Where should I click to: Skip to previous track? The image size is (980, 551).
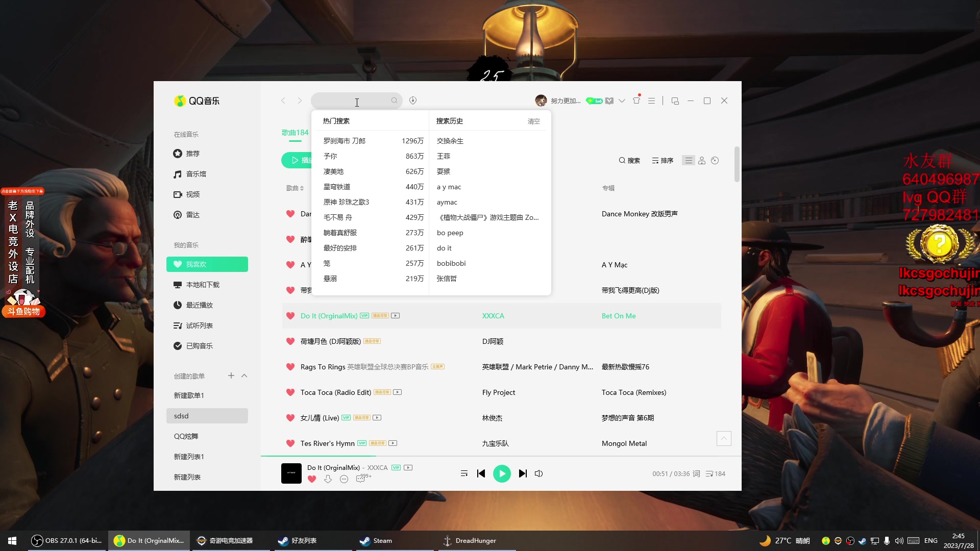481,473
